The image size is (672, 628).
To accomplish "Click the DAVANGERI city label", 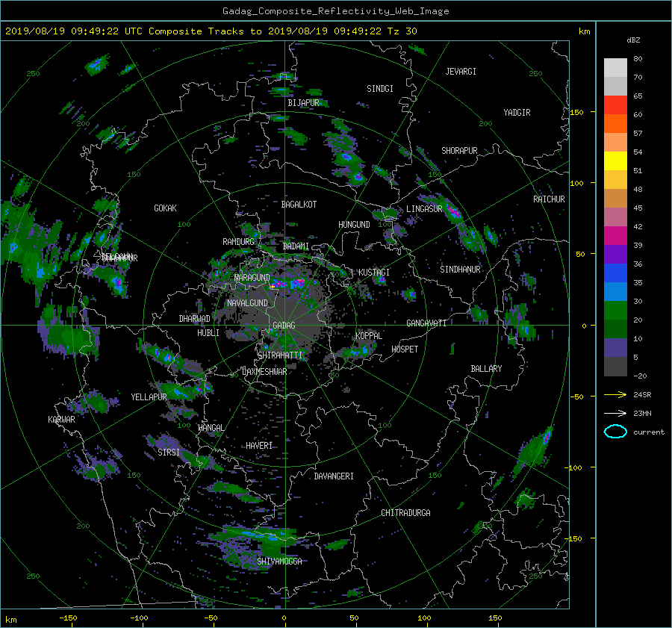I will pyautogui.click(x=334, y=476).
